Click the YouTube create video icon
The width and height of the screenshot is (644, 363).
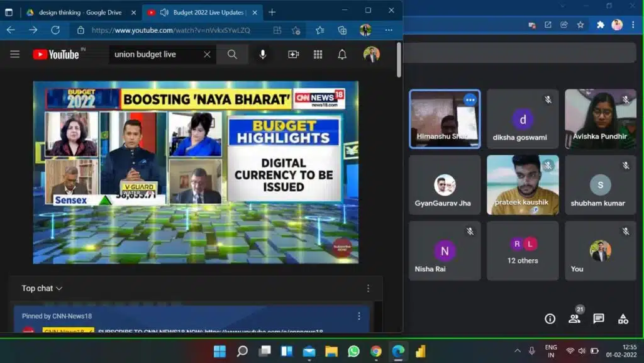tap(293, 55)
